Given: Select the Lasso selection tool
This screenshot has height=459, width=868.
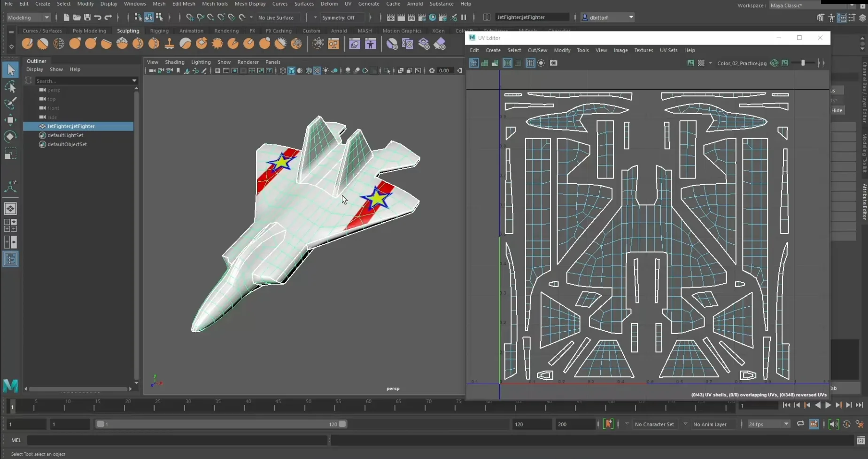Looking at the screenshot, I should coord(10,87).
